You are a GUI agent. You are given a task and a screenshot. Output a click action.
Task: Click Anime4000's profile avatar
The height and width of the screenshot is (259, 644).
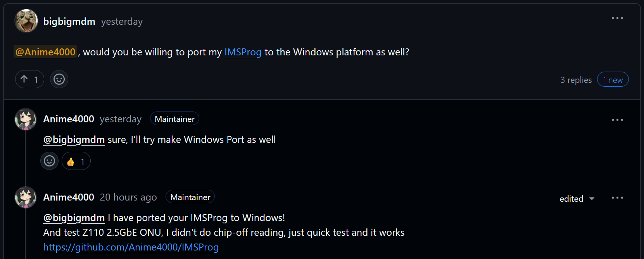[x=25, y=119]
